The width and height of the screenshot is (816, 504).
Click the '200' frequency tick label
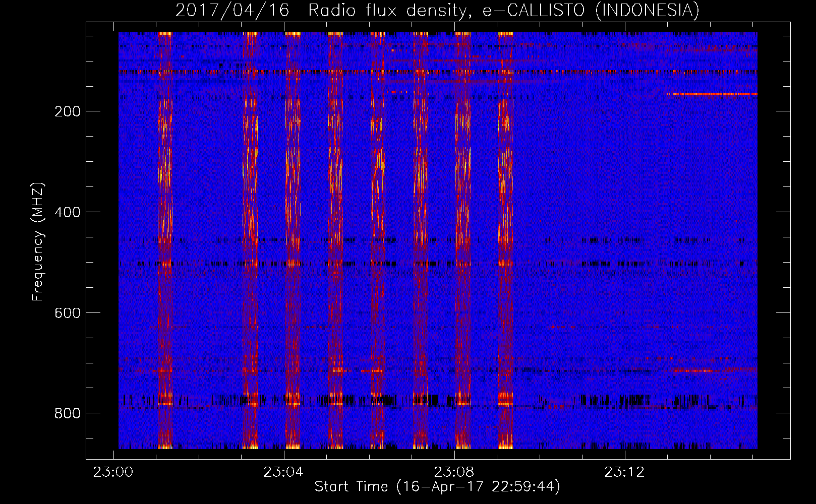68,111
